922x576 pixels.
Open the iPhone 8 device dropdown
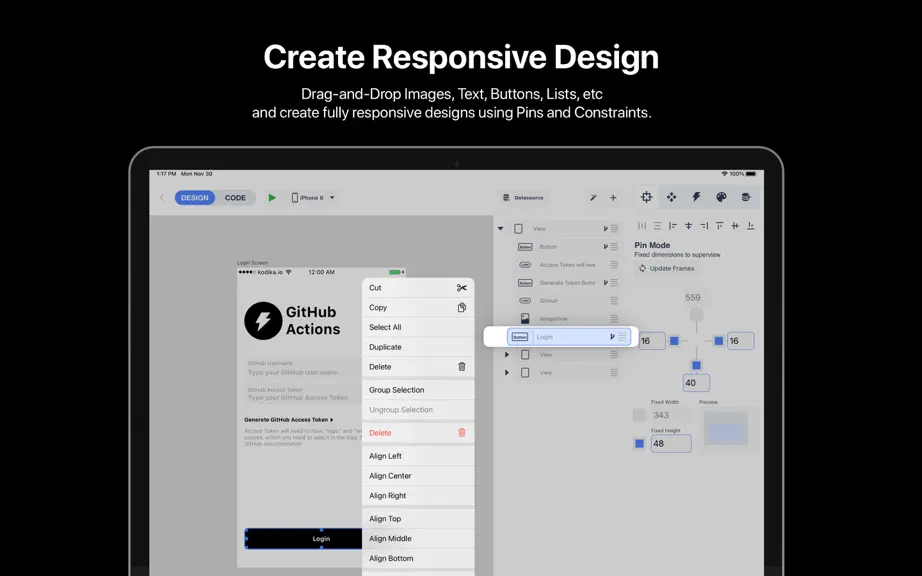pyautogui.click(x=313, y=198)
